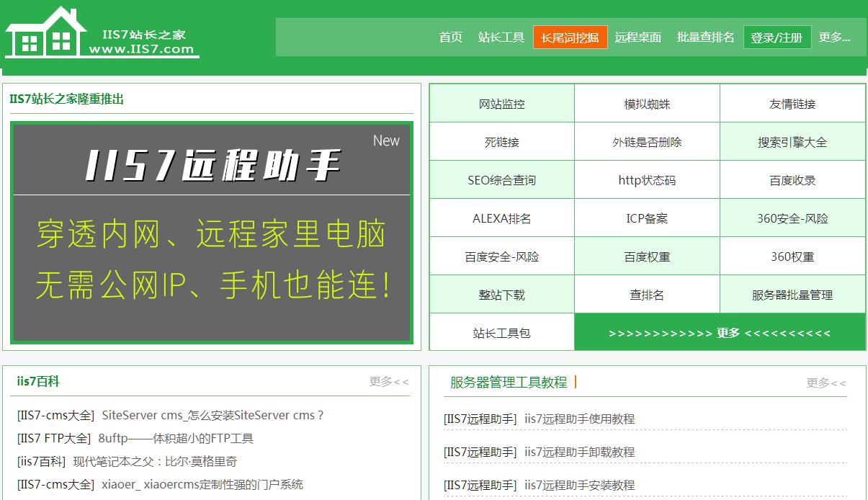
Task: Expand the 更多... navigation item
Action: [834, 37]
